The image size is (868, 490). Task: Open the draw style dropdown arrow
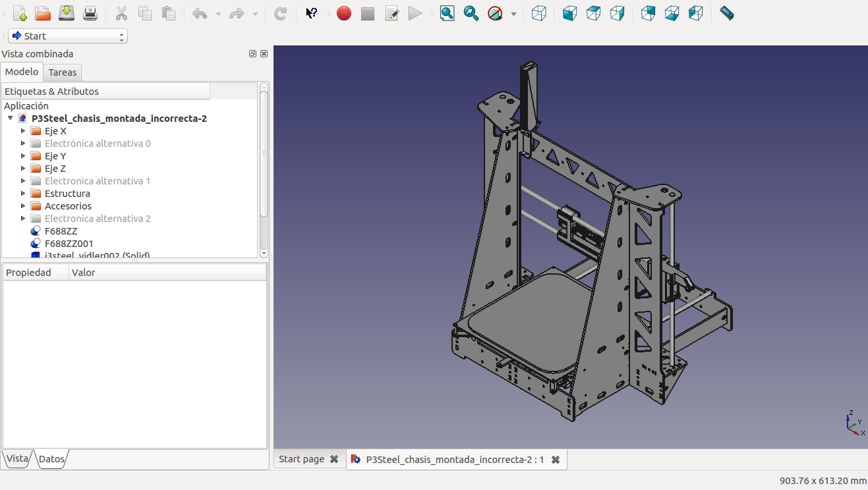coord(513,14)
